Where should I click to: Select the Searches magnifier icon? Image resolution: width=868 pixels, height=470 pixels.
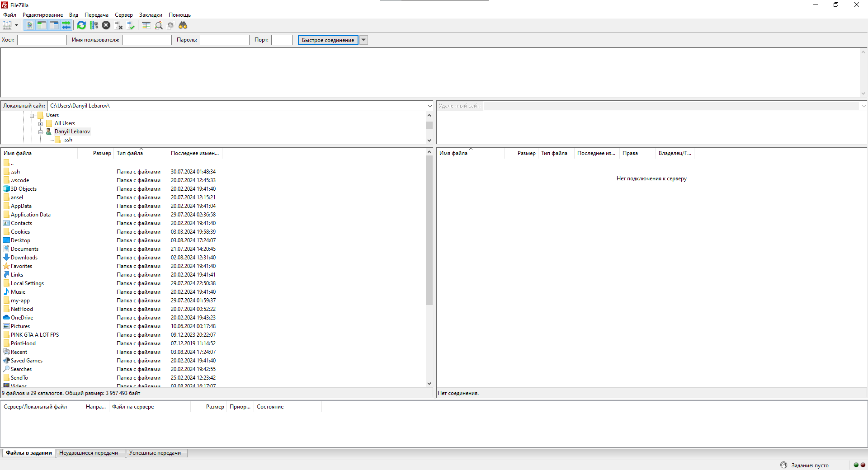6,369
